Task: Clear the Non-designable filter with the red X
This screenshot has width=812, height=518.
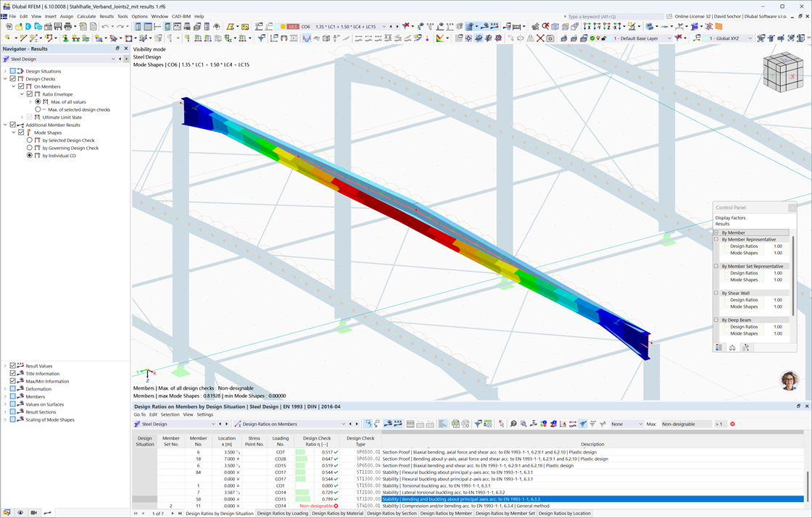Action: pyautogui.click(x=733, y=424)
